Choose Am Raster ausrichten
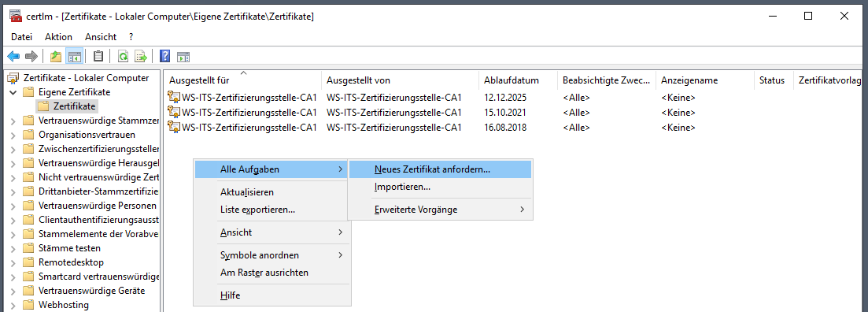The height and width of the screenshot is (312, 868). pos(271,272)
